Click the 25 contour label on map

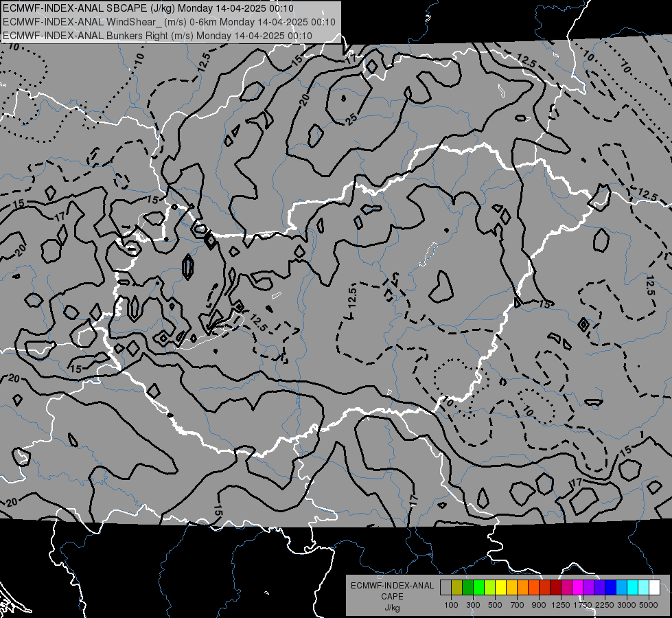tap(351, 119)
